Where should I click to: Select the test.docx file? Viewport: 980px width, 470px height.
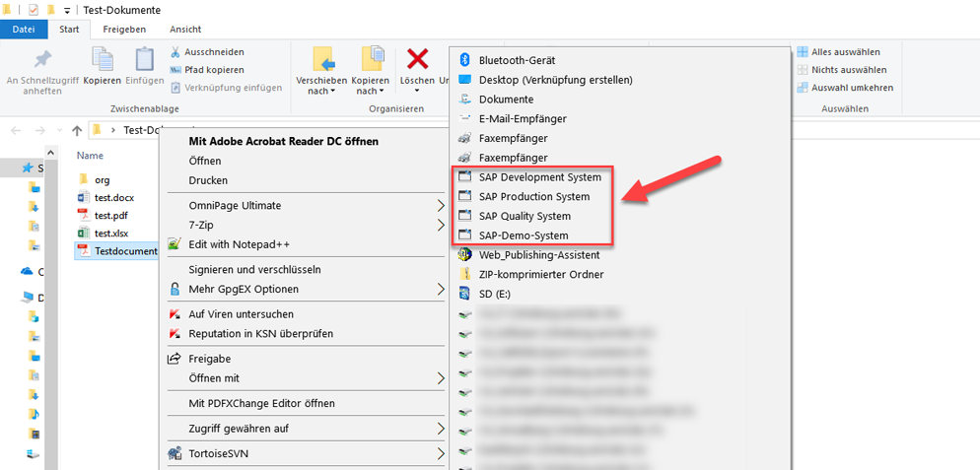(105, 197)
